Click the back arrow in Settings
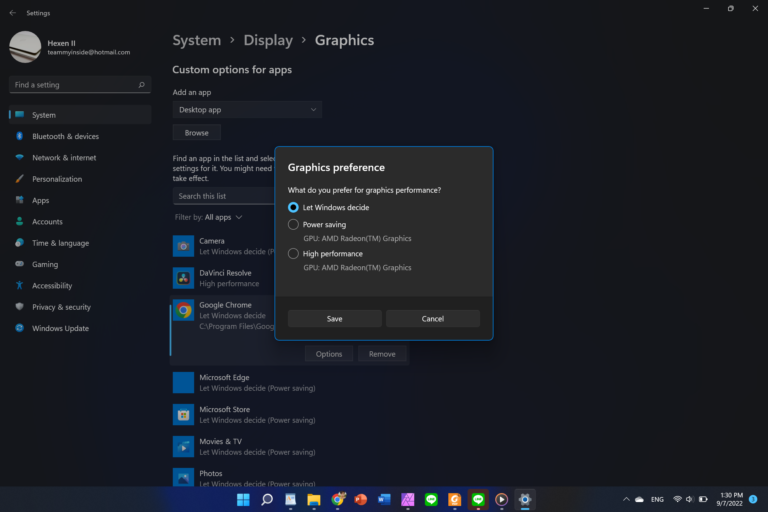 [12, 13]
